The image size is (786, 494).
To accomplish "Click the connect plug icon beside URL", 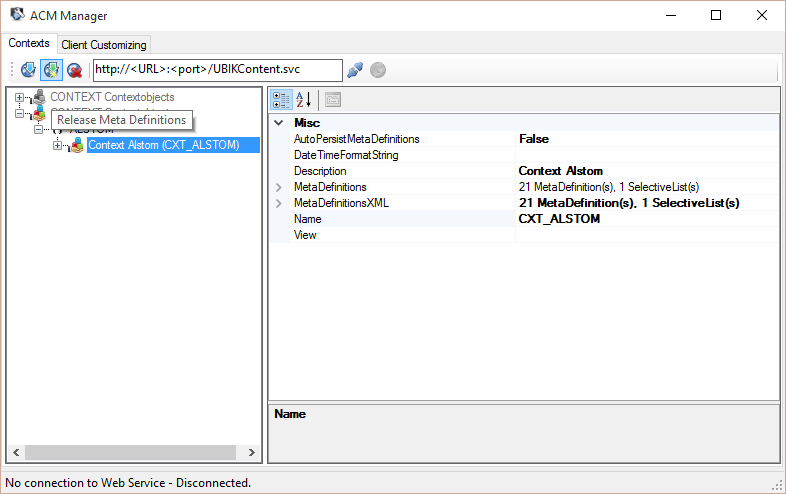I will tap(355, 70).
